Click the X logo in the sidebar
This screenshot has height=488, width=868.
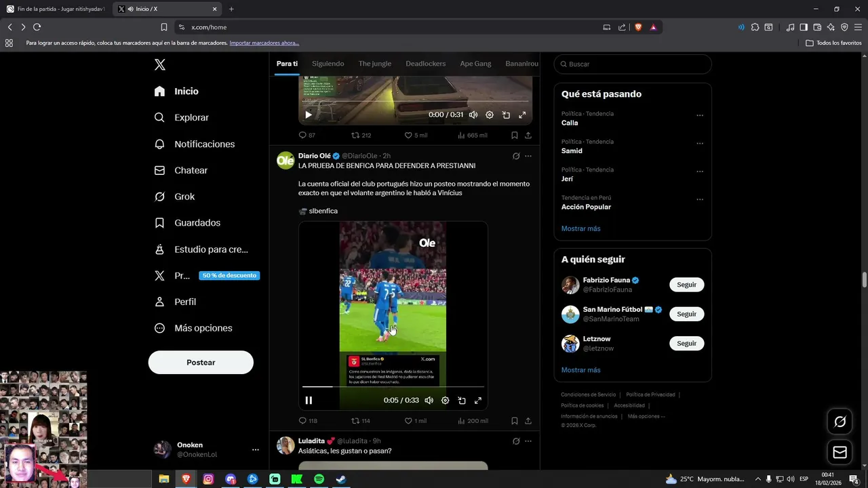coord(159,64)
